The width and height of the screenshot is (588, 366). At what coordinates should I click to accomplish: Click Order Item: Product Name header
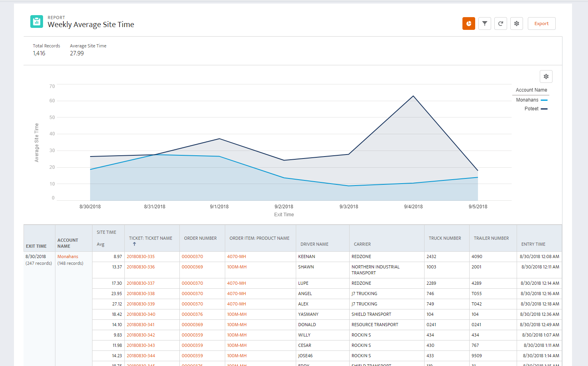(x=260, y=238)
